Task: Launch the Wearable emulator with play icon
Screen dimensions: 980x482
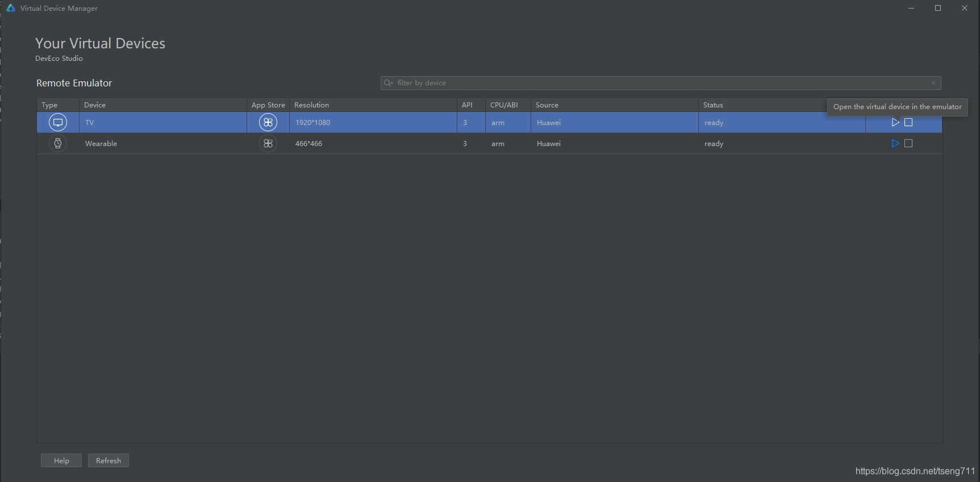Action: [x=895, y=143]
